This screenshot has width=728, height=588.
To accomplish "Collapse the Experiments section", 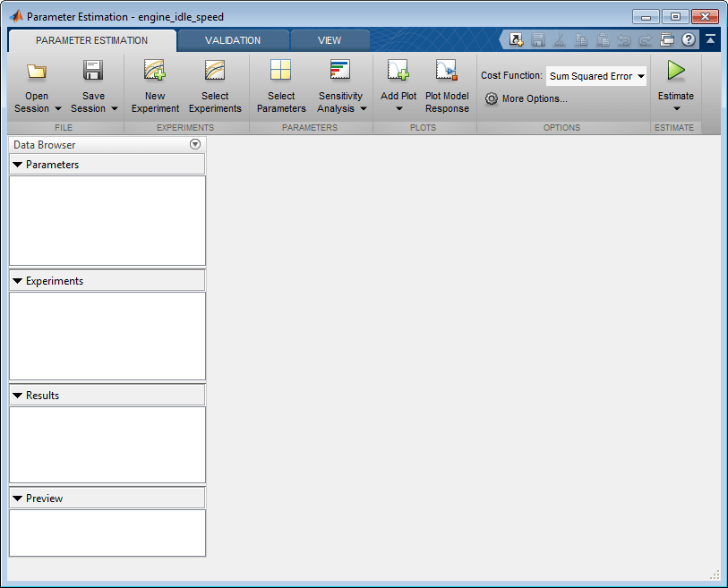I will pos(18,281).
